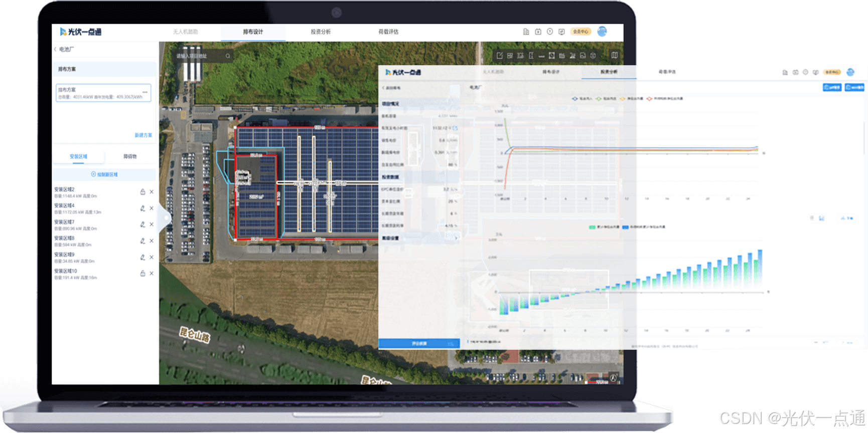The height and width of the screenshot is (433, 868).
Task: Select the height measure tool in map toolbar
Action: [x=531, y=56]
